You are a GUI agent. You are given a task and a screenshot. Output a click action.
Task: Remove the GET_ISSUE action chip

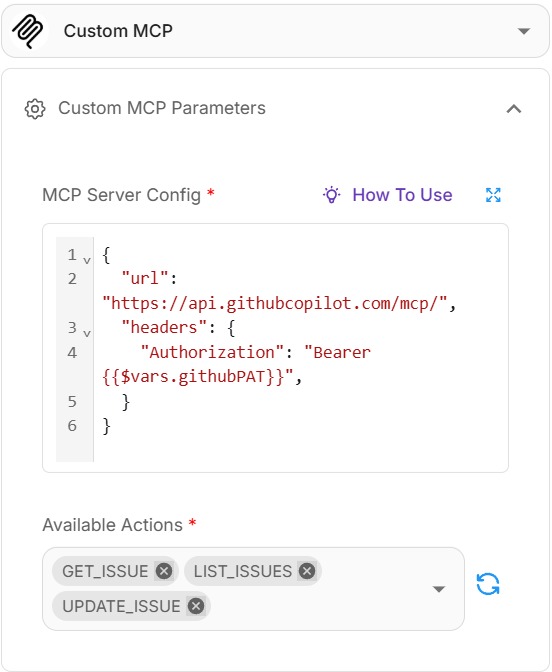coord(164,571)
